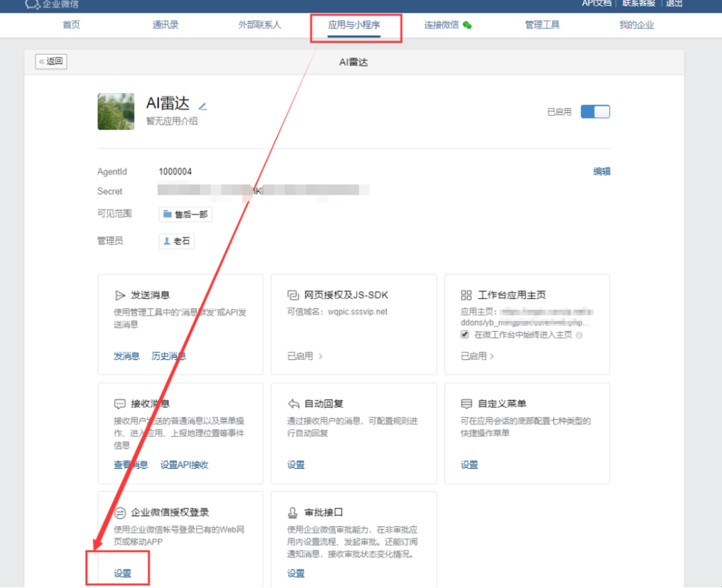Screen dimensions: 722x588
Task: Click 设置 under 自定义菜单
Action: [x=470, y=464]
